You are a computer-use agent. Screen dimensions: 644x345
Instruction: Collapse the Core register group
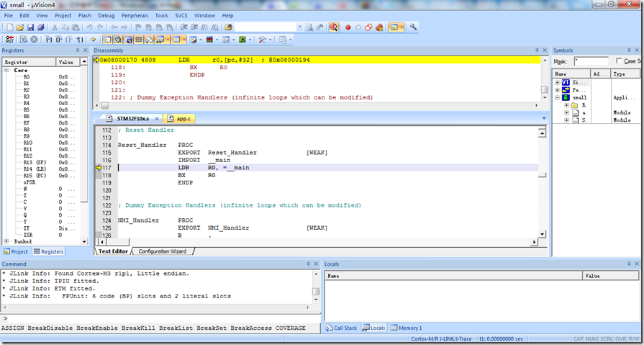tap(6, 71)
